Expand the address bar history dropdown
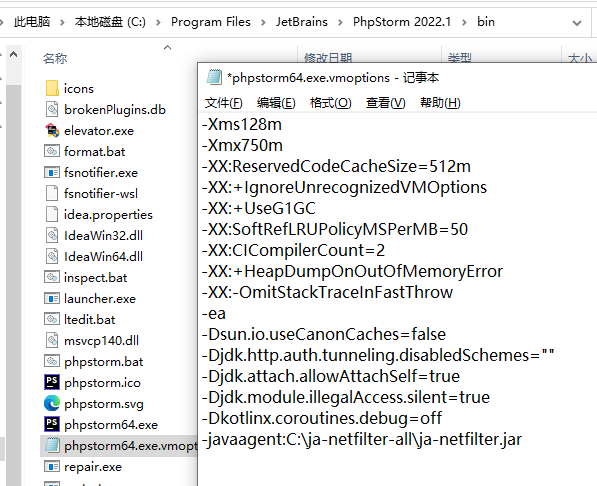Image resolution: width=597 pixels, height=486 pixels. point(577,23)
